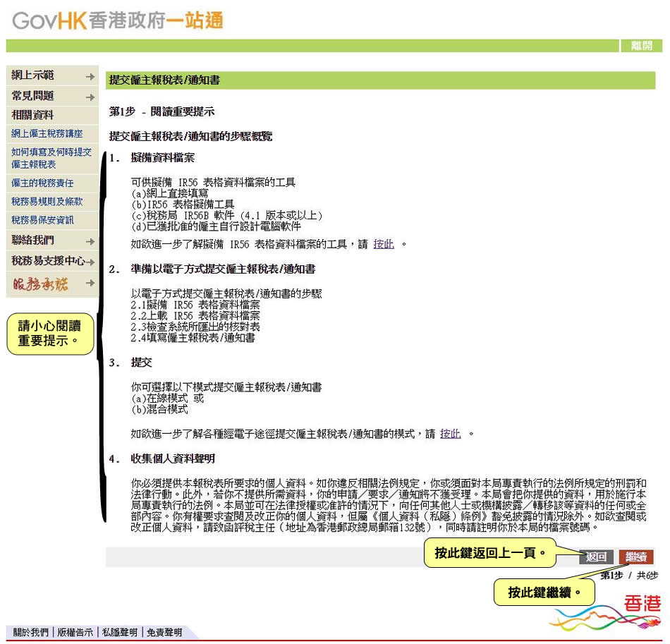Expand arrow beside 聯絡我們
The image size is (670, 644).
90,241
